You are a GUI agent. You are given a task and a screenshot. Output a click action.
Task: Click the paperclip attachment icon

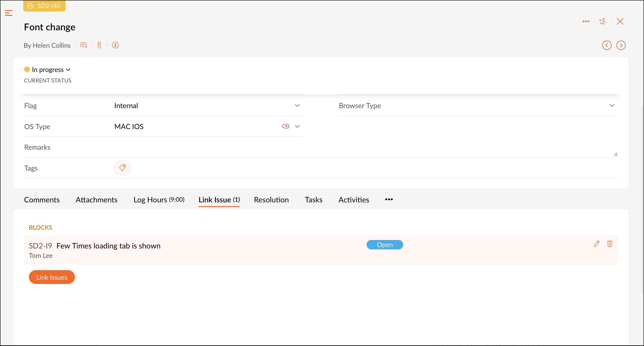99,45
